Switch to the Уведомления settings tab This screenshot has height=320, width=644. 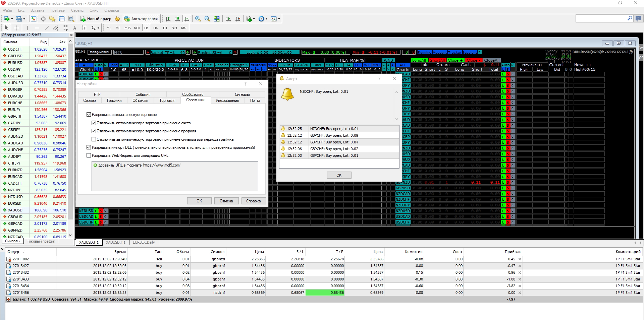[x=227, y=101]
